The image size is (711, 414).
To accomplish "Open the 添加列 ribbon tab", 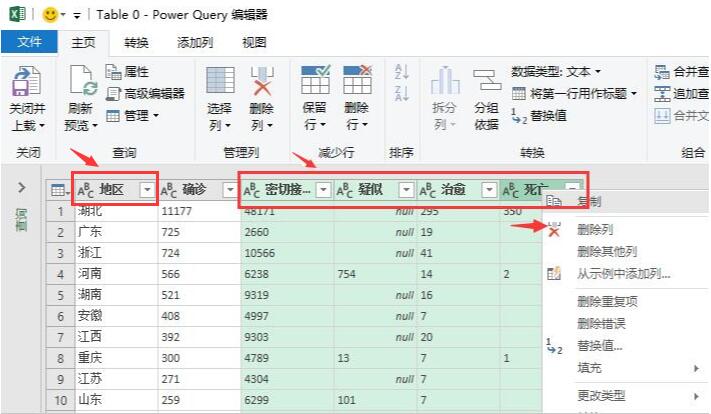I will (195, 43).
